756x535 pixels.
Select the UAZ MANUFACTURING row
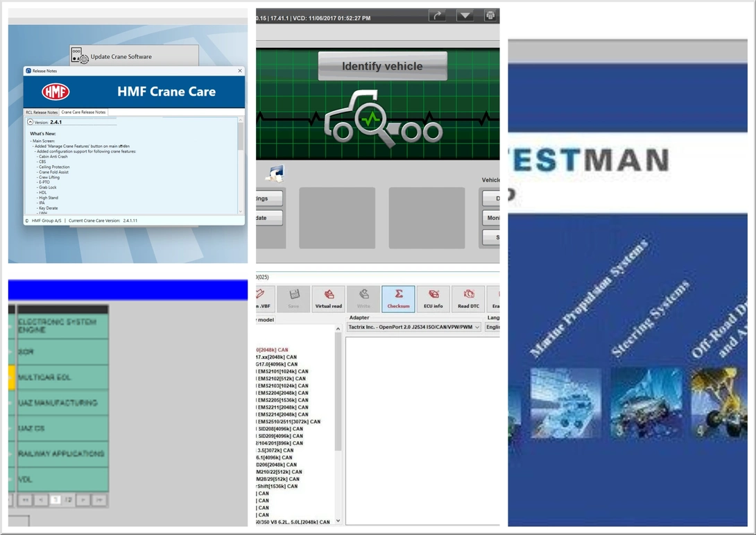[x=62, y=403]
